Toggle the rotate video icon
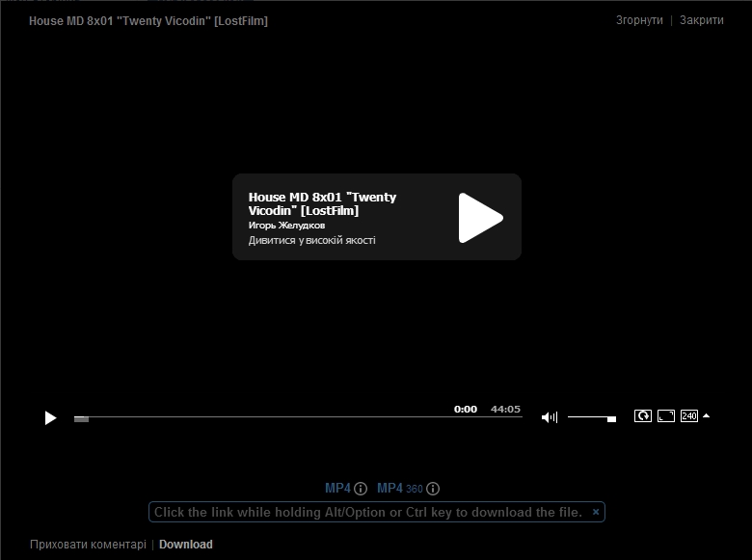This screenshot has height=560, width=752. click(643, 415)
